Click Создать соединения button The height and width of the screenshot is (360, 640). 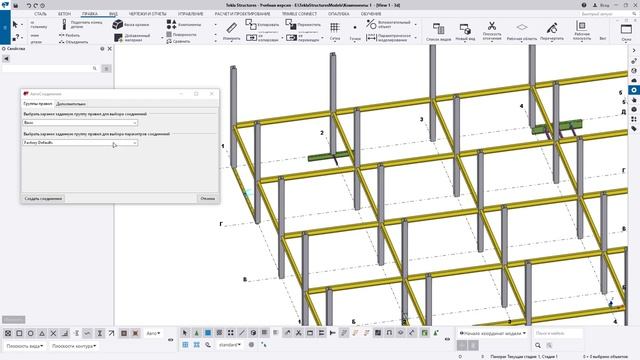click(43, 199)
